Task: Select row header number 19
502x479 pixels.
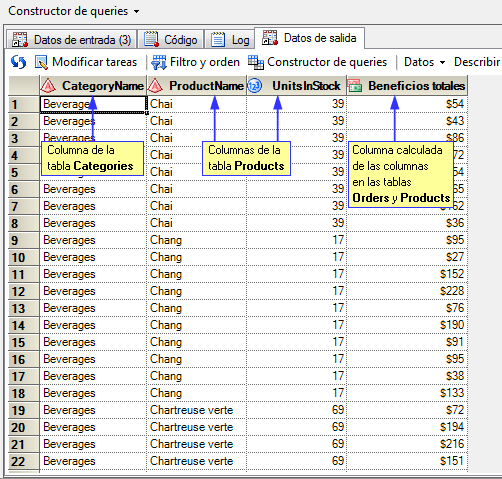Action: tap(24, 410)
